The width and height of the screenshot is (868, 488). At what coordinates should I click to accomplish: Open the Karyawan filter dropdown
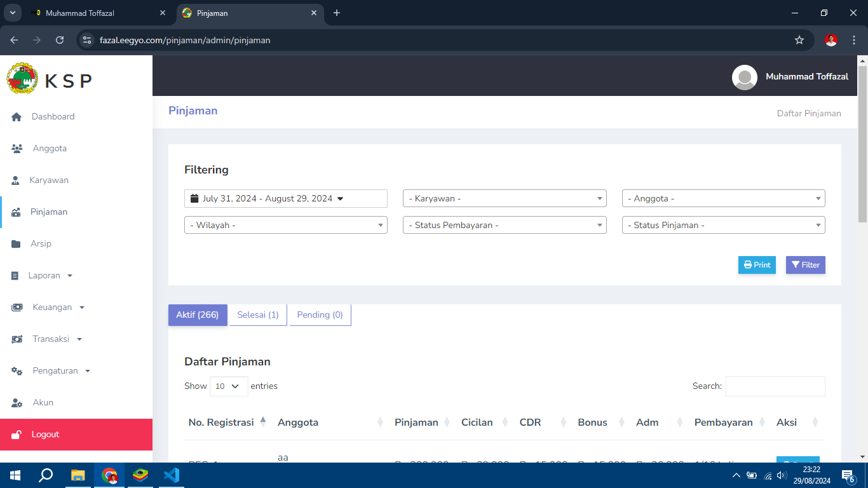(505, 199)
